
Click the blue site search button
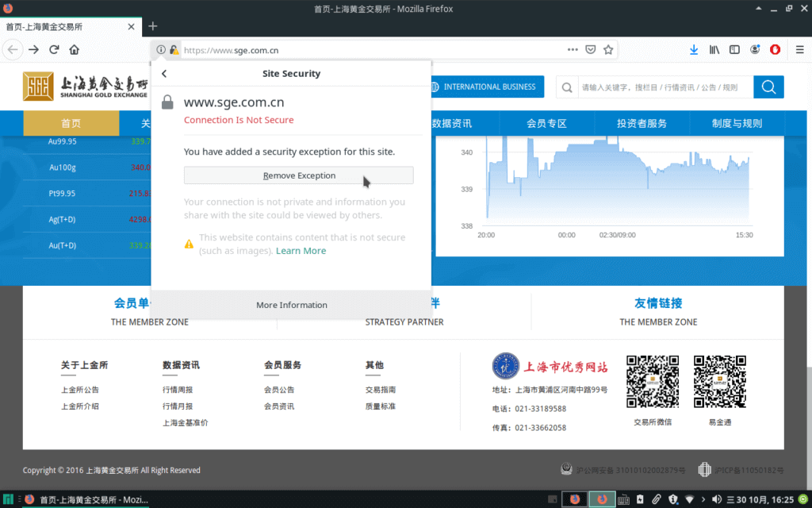click(768, 87)
